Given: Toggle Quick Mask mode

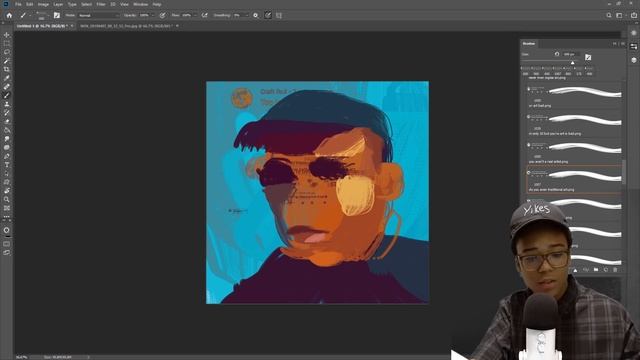Looking at the screenshot, I should coord(7,244).
